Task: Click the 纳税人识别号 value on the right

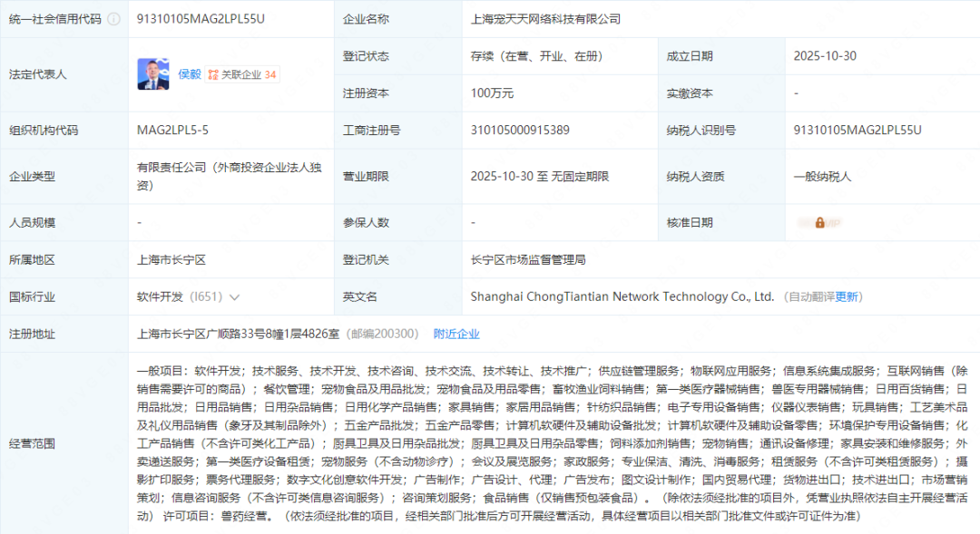Action: click(857, 131)
